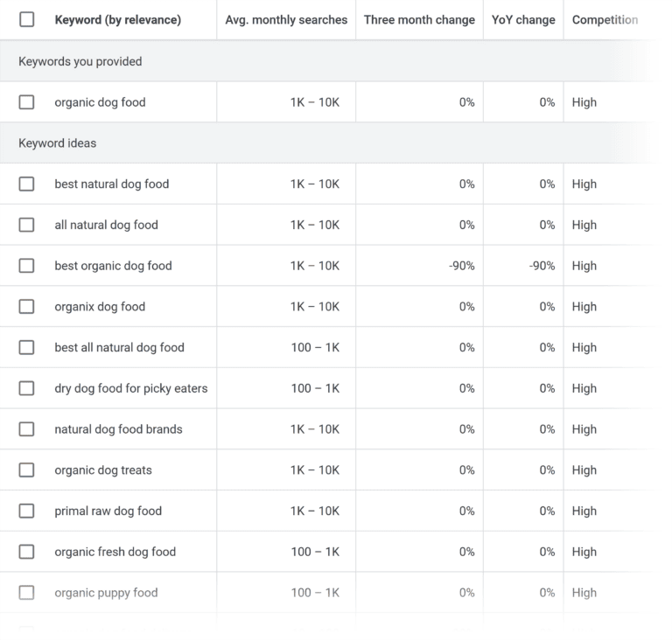Image resolution: width=672 pixels, height=640 pixels.
Task: Sort by Avg. monthly searches column
Action: point(286,20)
